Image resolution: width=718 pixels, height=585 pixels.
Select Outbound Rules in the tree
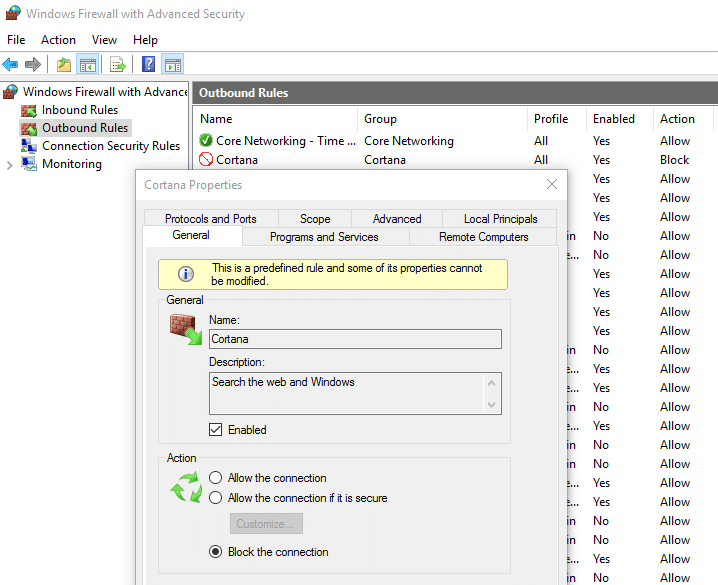coord(85,128)
